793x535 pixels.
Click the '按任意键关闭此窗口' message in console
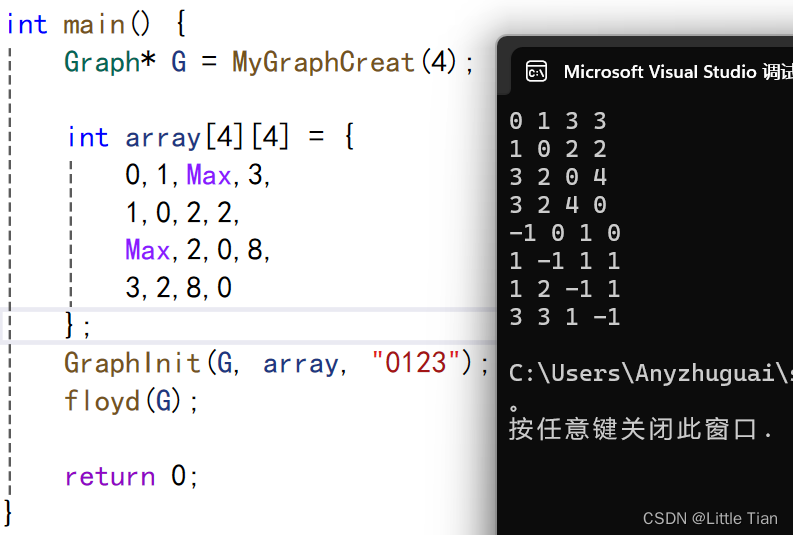coord(640,429)
